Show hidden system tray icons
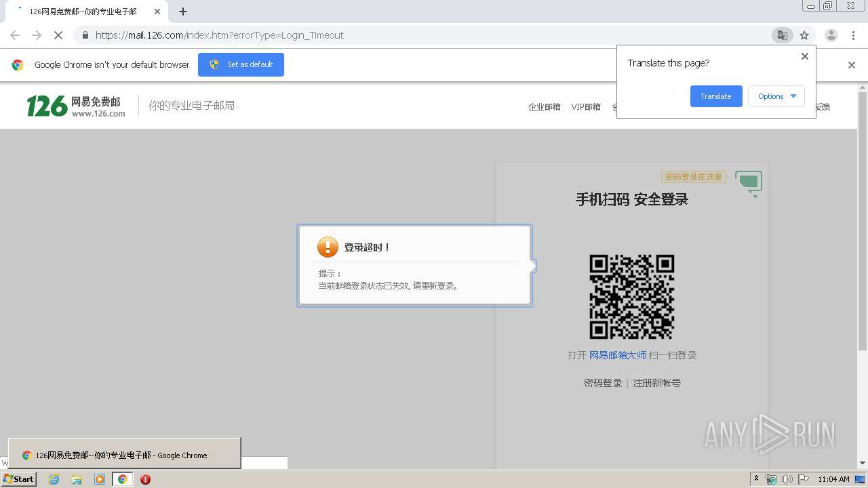Image resolution: width=868 pixels, height=488 pixels. (756, 479)
